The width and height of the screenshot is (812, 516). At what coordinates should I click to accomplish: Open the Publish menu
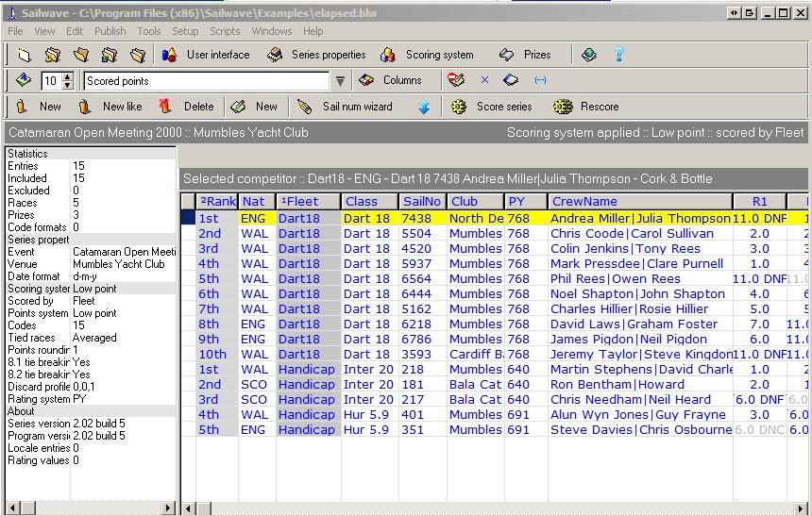coord(110,31)
